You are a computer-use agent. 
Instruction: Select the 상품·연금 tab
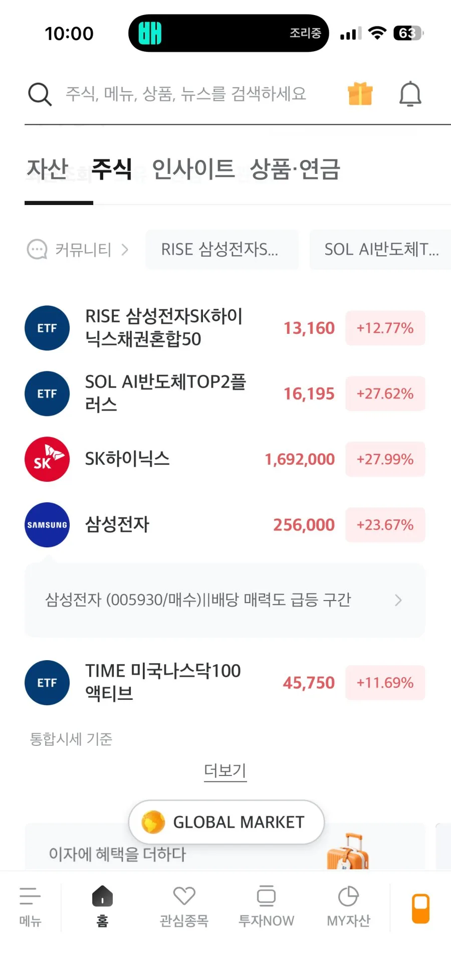click(x=295, y=169)
